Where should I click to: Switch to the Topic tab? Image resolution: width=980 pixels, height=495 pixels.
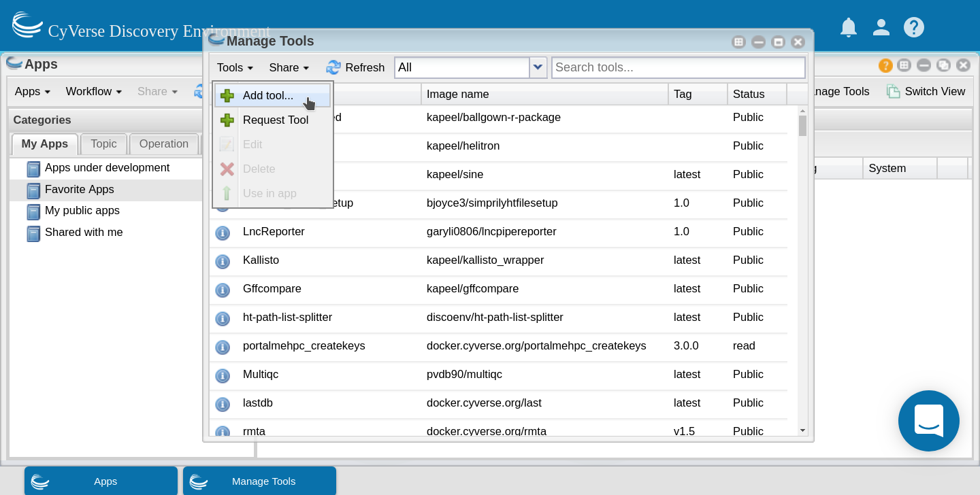(x=103, y=144)
